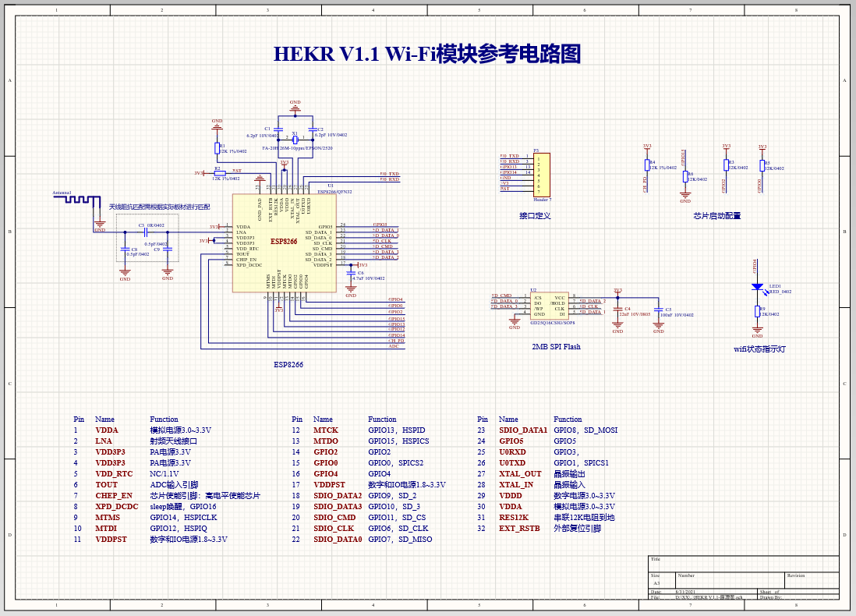The height and width of the screenshot is (616, 856).
Task: Click the function text NC/1.1V
Action: (x=164, y=473)
